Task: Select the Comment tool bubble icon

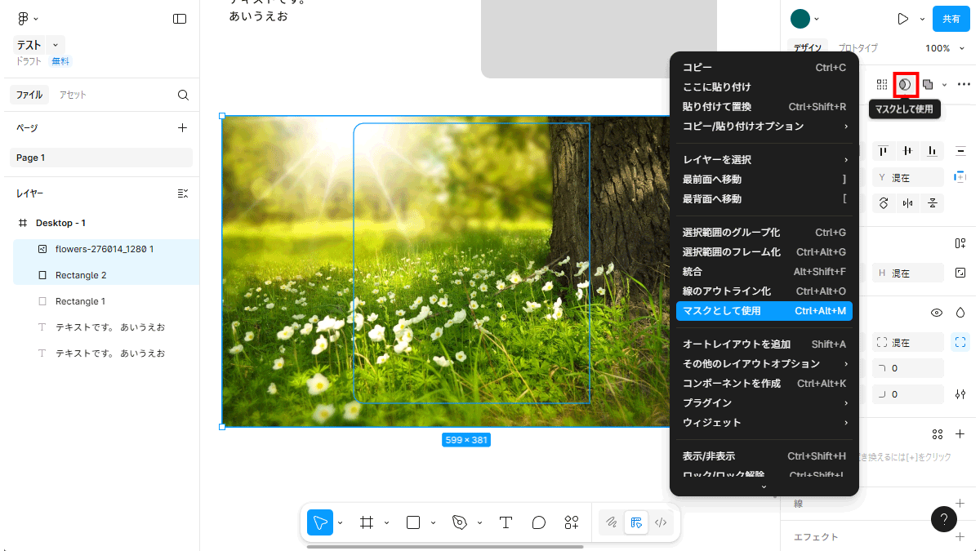Action: (x=539, y=522)
